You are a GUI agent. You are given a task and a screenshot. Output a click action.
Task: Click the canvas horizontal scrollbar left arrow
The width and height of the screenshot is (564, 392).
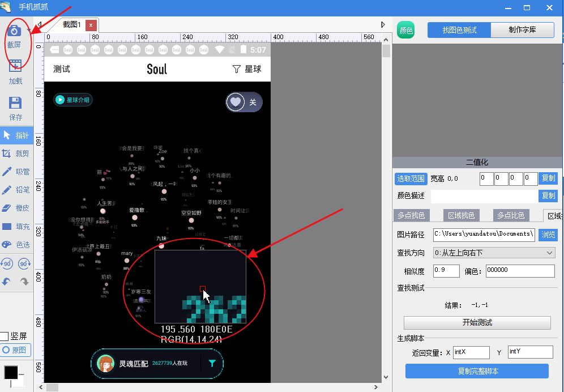[41, 387]
